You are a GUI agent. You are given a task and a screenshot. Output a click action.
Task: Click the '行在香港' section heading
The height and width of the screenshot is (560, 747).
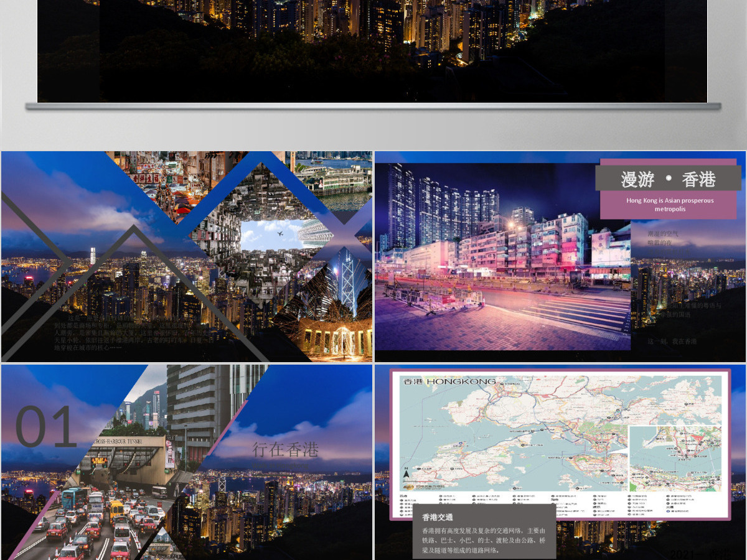285,449
